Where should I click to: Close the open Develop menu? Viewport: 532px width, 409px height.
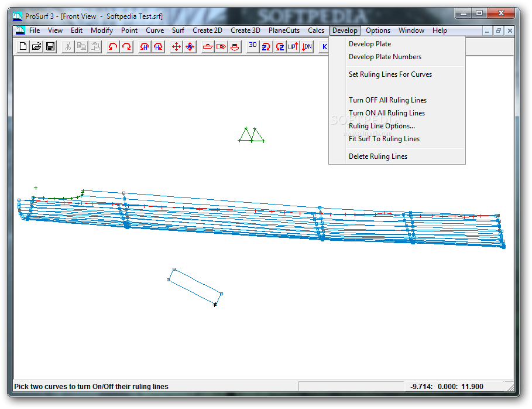tap(345, 30)
